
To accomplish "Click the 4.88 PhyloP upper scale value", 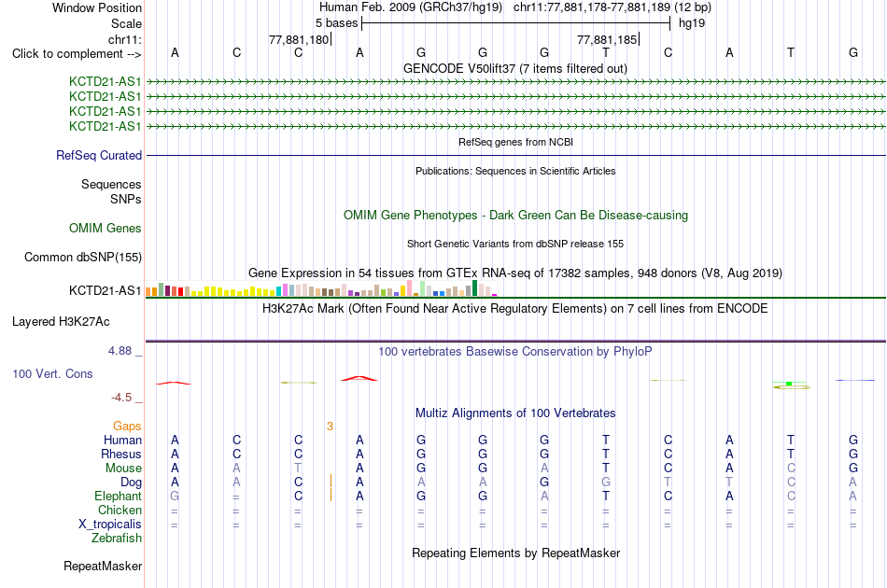I will click(120, 351).
